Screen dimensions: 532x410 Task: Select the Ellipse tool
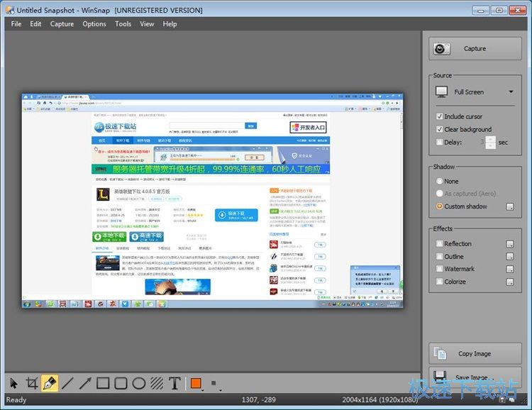coord(139,383)
